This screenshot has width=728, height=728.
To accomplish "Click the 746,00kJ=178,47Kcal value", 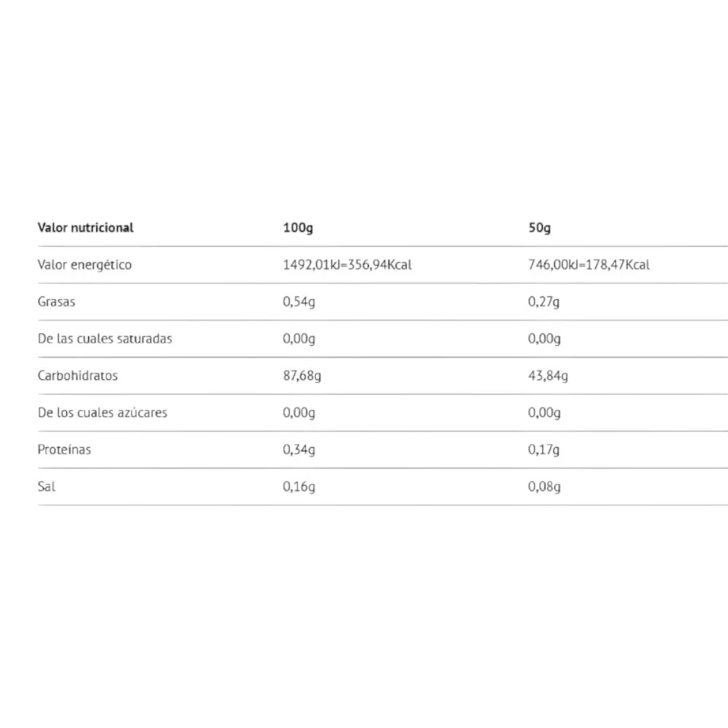I will 589,265.
